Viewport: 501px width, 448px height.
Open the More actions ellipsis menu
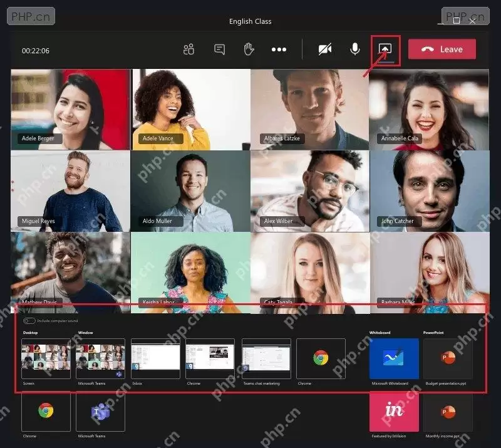coord(279,49)
